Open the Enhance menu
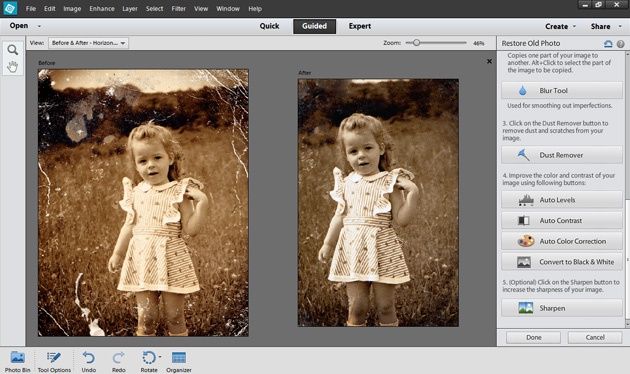630x374 pixels. (102, 8)
